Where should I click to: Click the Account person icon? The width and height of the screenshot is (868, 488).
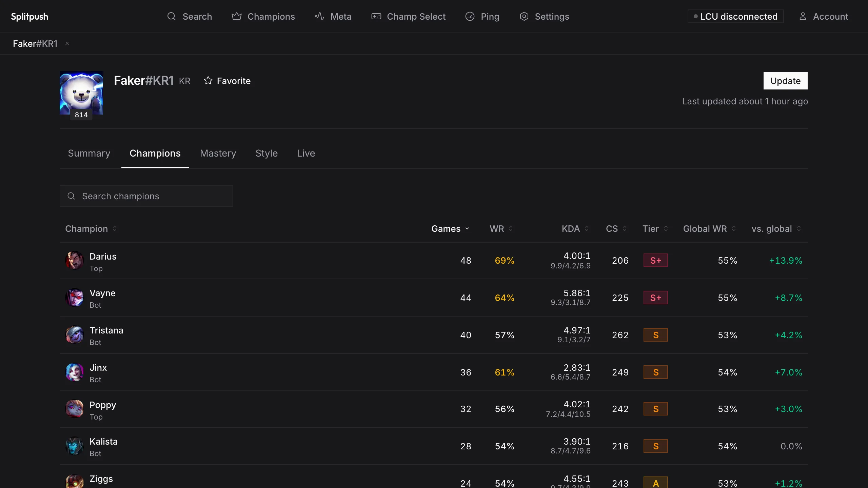(803, 16)
